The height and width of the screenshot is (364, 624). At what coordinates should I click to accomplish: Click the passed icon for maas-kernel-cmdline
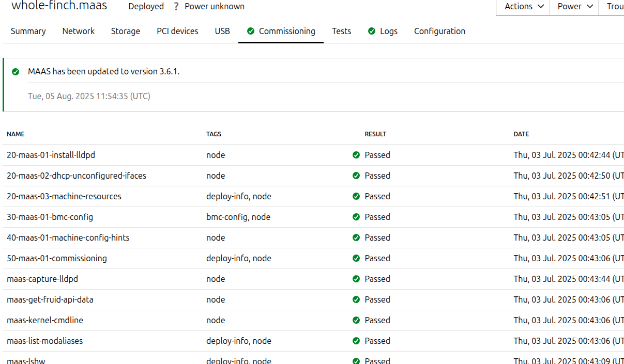point(356,320)
